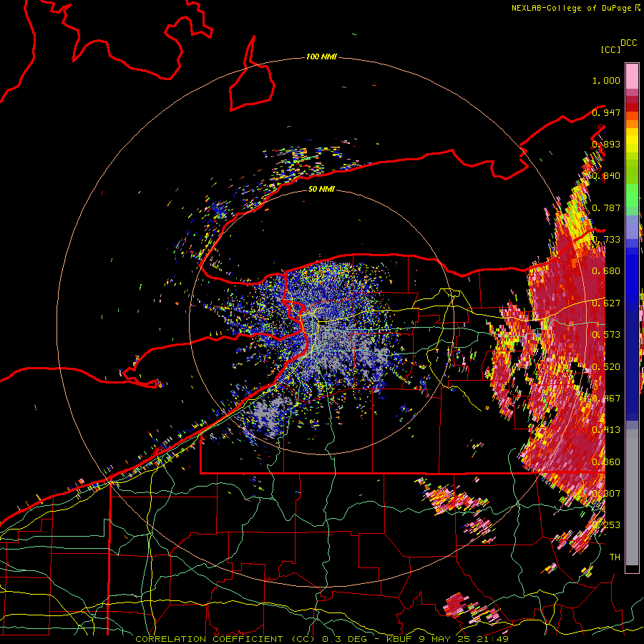Image resolution: width=644 pixels, height=644 pixels.
Task: Click the KBUF station identifier
Action: (401, 639)
